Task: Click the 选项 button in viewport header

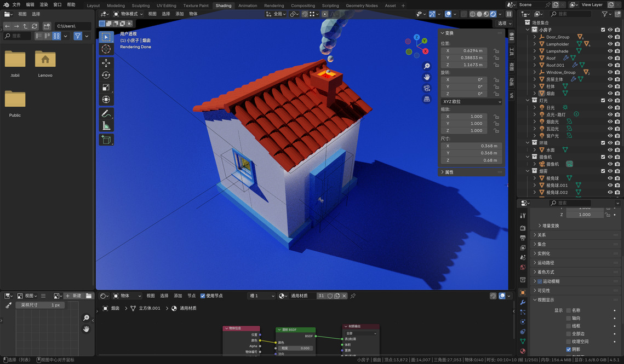Action: 502,24
